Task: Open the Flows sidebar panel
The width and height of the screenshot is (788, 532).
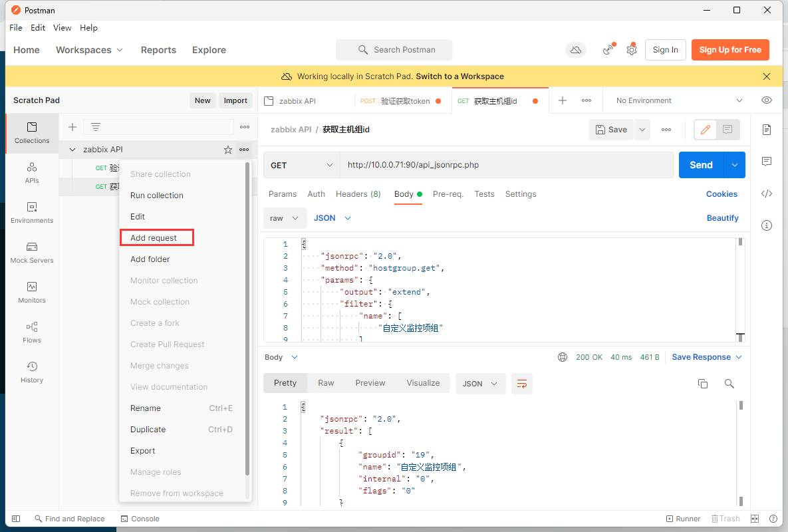Action: [x=32, y=332]
